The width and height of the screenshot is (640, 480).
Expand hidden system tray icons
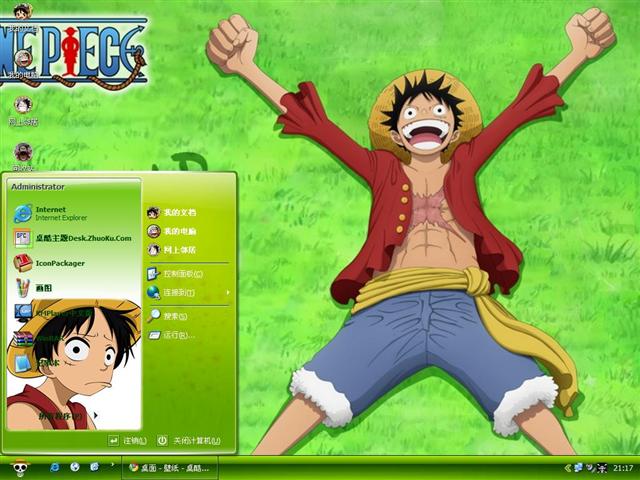[x=567, y=468]
